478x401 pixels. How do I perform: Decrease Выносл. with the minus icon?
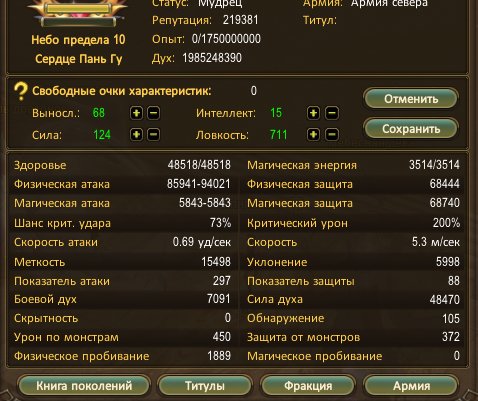click(x=153, y=113)
